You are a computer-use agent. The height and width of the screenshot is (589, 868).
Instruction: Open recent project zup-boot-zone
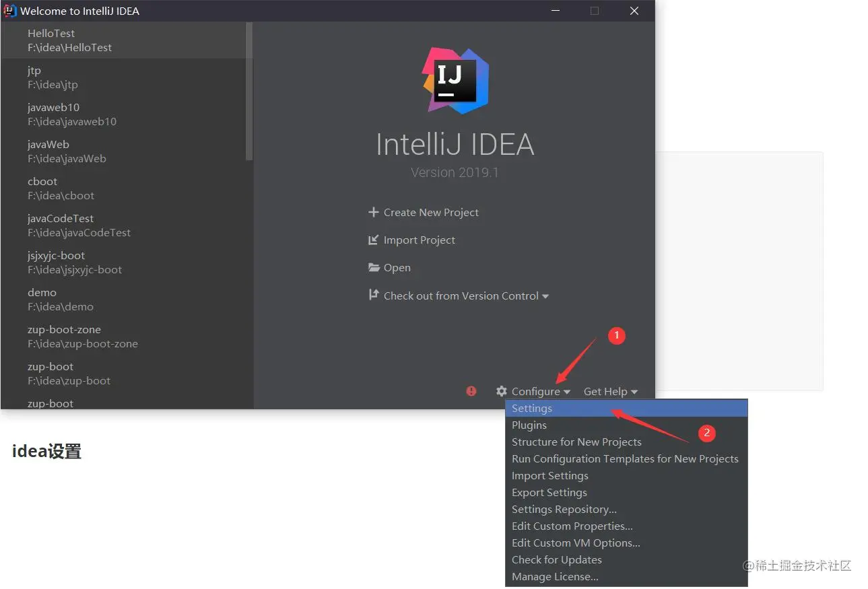[123, 336]
